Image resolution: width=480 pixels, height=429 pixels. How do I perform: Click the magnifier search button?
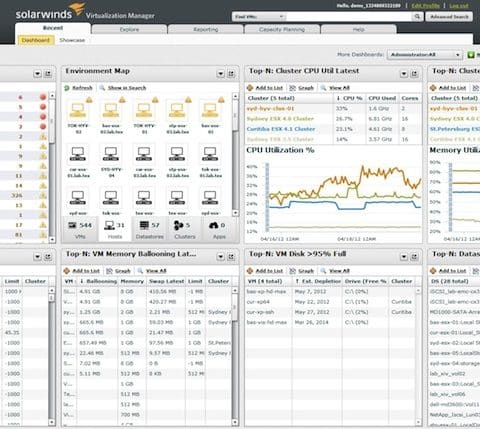(x=417, y=16)
